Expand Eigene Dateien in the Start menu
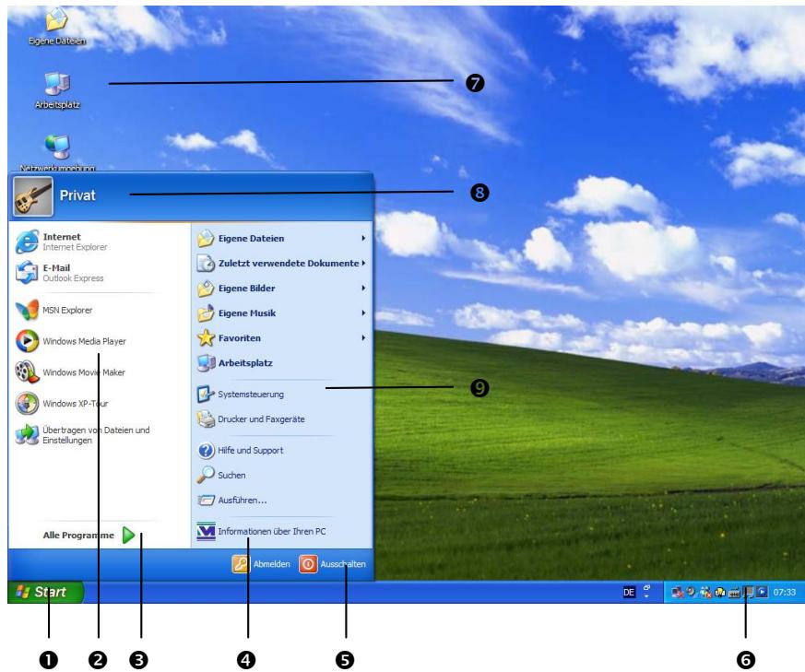The width and height of the screenshot is (805, 672). [x=281, y=238]
